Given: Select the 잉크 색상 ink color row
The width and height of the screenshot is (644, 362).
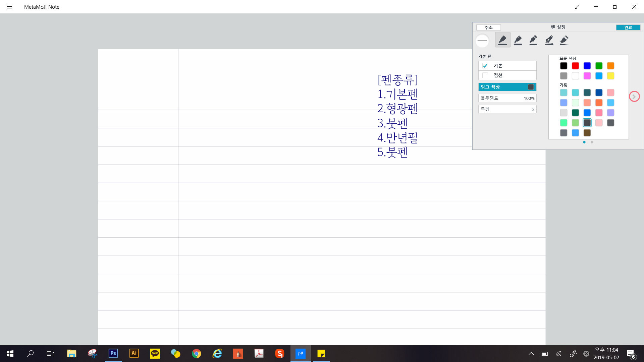Looking at the screenshot, I should 507,87.
